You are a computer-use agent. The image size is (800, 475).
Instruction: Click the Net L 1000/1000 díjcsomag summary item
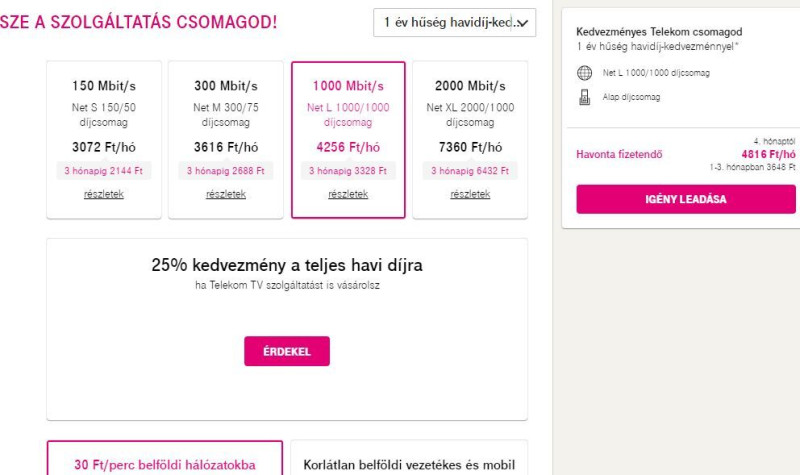point(656,73)
